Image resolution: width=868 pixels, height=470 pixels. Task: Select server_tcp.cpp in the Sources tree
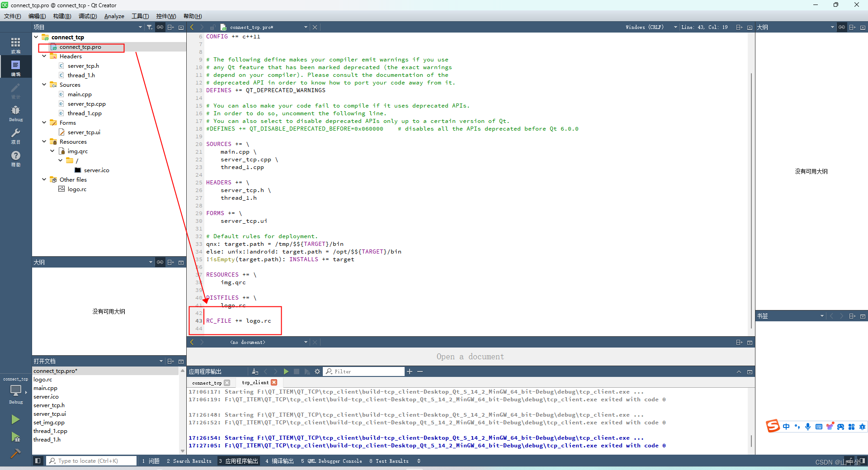86,103
